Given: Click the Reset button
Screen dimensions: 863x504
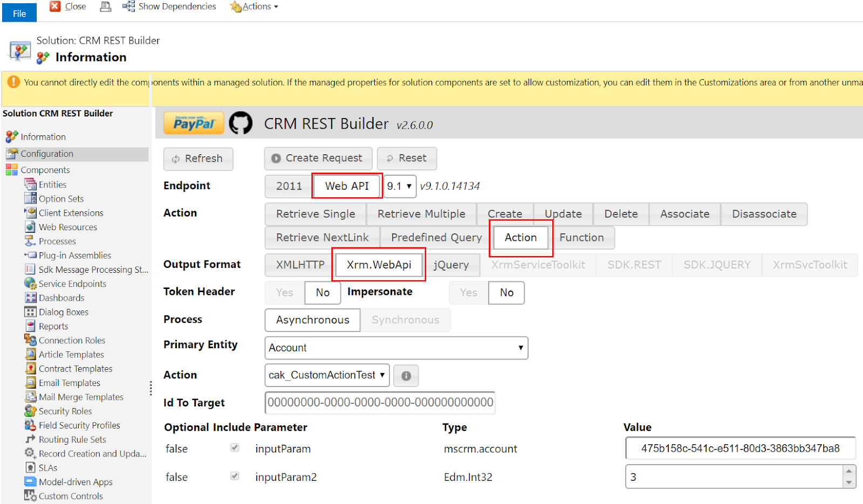Looking at the screenshot, I should [x=407, y=158].
